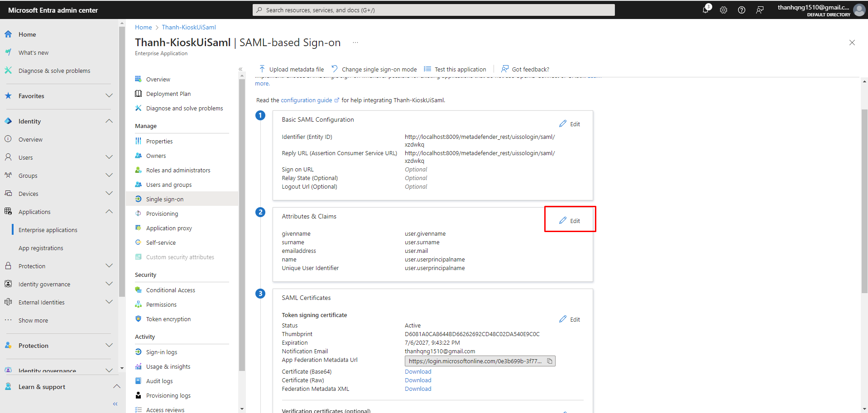
Task: Open the help question mark icon
Action: (742, 10)
